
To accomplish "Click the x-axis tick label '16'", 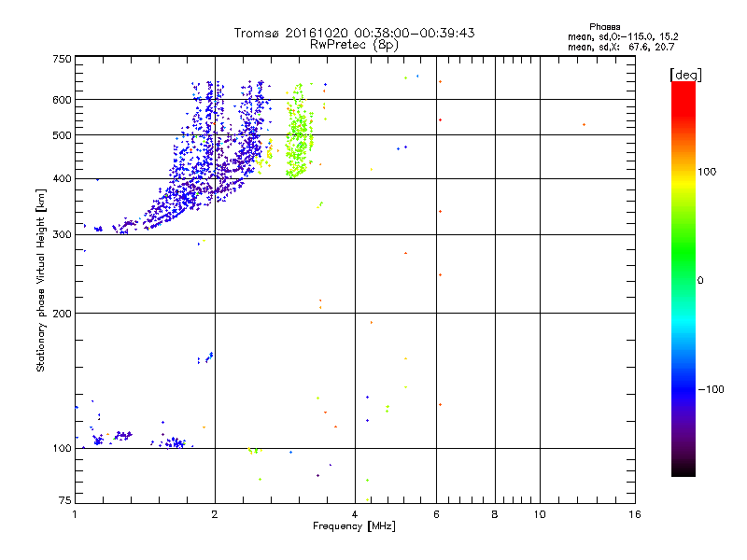I will pos(635,514).
